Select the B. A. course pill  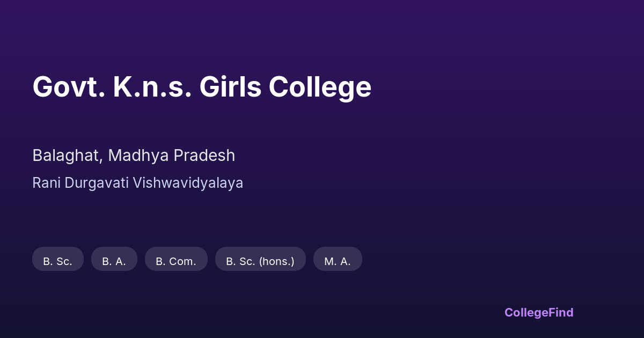coord(114,261)
